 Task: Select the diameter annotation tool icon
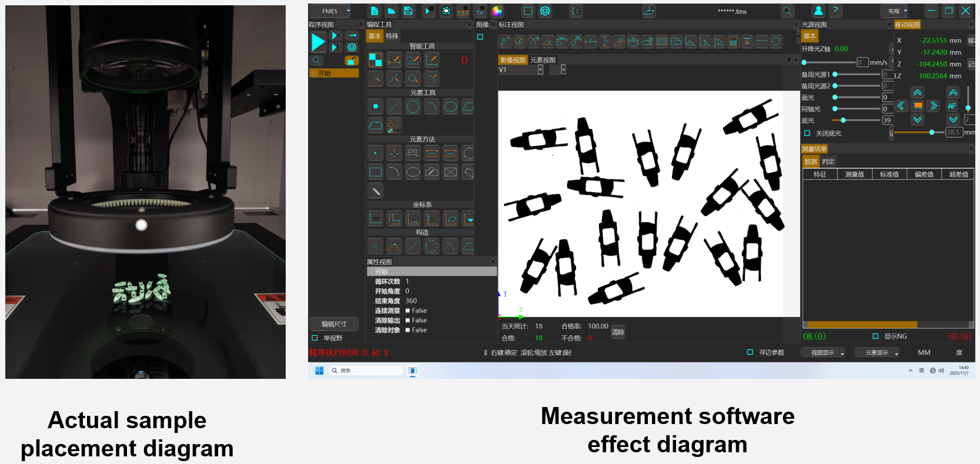click(x=519, y=41)
